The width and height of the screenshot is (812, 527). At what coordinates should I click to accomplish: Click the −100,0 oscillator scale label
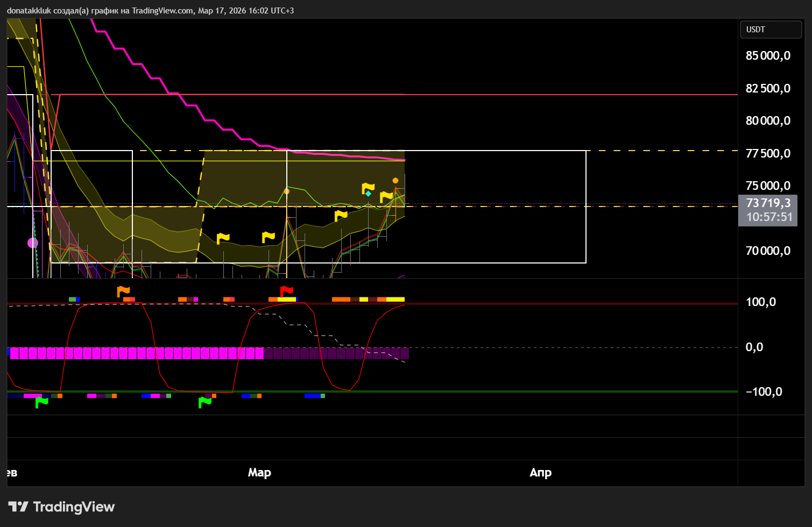(764, 392)
